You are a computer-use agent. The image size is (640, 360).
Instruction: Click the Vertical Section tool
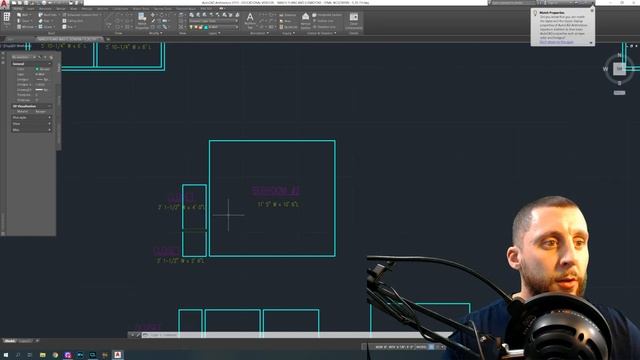pos(305,20)
